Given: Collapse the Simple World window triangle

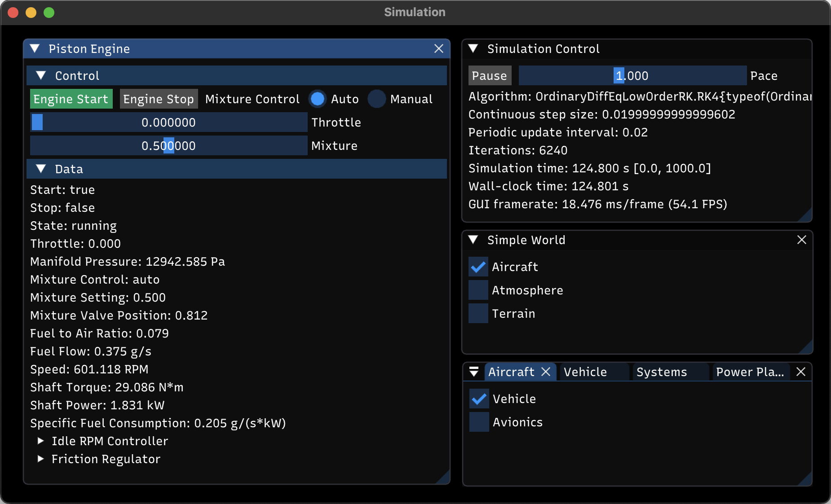Looking at the screenshot, I should pos(473,240).
